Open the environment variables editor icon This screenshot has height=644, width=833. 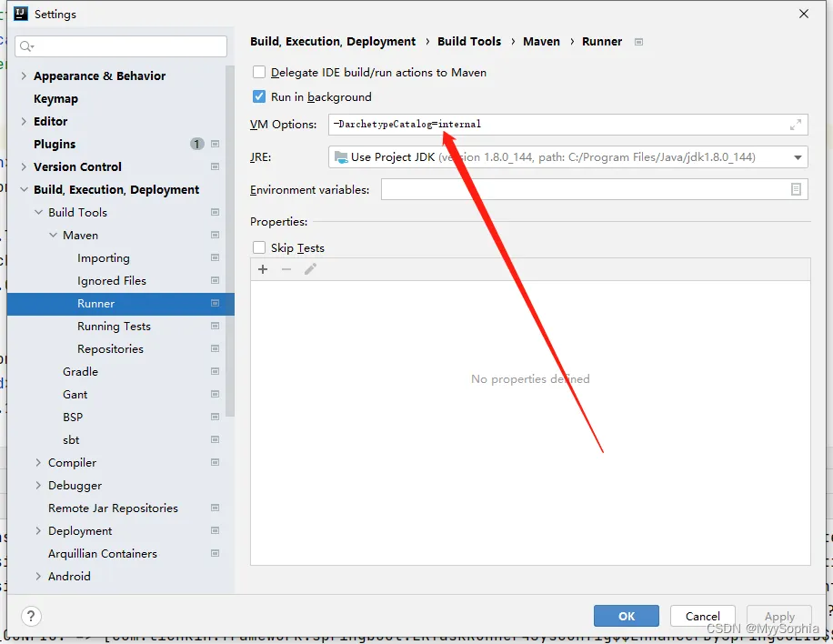coord(796,189)
